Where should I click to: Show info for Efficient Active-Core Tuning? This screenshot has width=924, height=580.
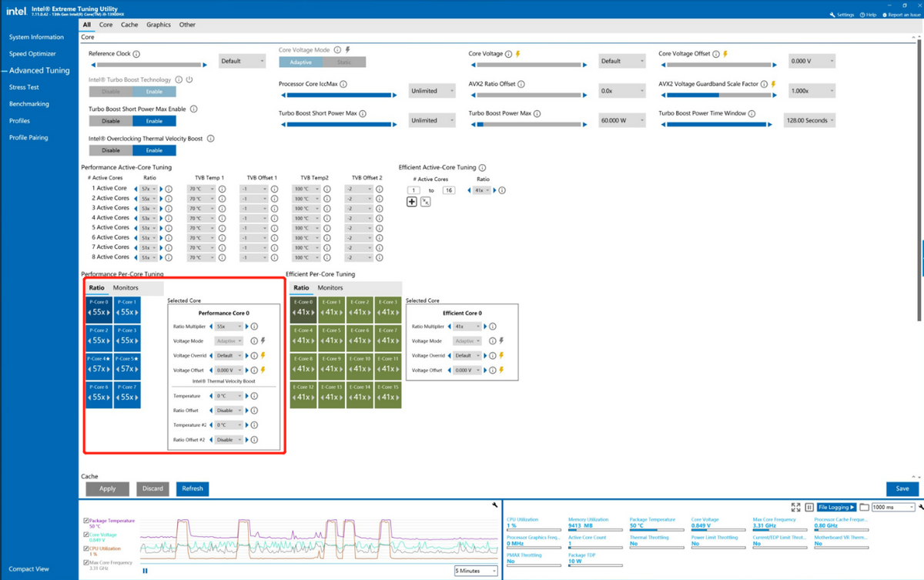483,167
